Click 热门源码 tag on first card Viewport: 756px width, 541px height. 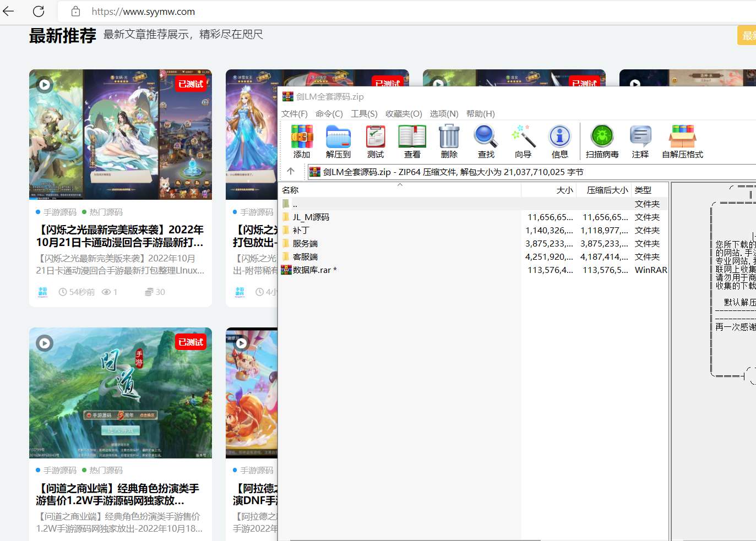click(x=106, y=212)
